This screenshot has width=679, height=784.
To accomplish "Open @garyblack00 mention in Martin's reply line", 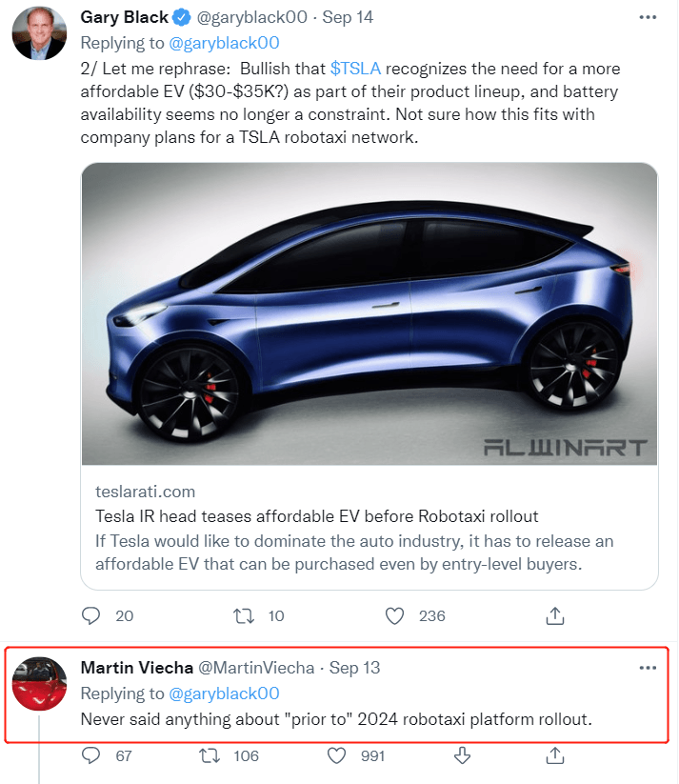I will pyautogui.click(x=224, y=694).
